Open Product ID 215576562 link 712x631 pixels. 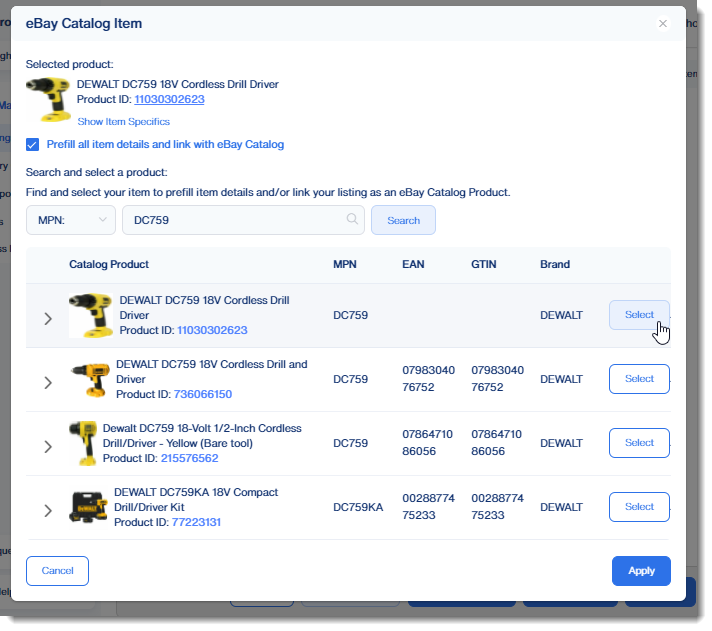(189, 458)
